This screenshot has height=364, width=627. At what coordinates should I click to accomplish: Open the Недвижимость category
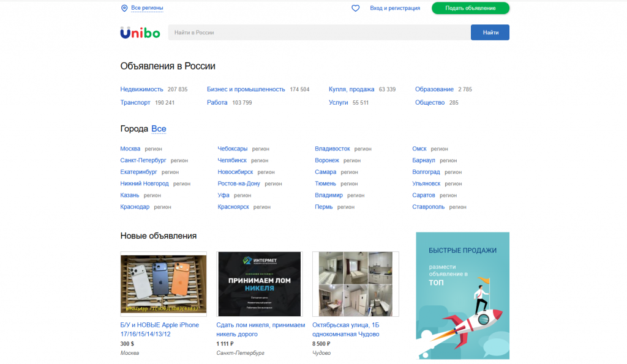click(x=141, y=89)
